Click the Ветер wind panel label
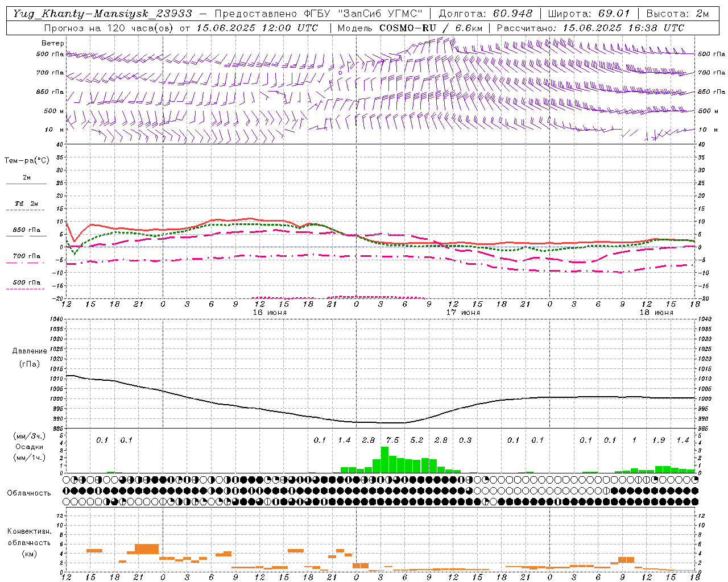The image size is (728, 582). click(x=53, y=43)
